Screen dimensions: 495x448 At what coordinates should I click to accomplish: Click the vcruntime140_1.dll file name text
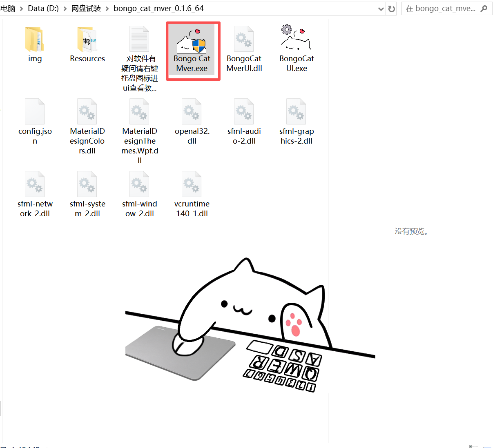tap(192, 209)
